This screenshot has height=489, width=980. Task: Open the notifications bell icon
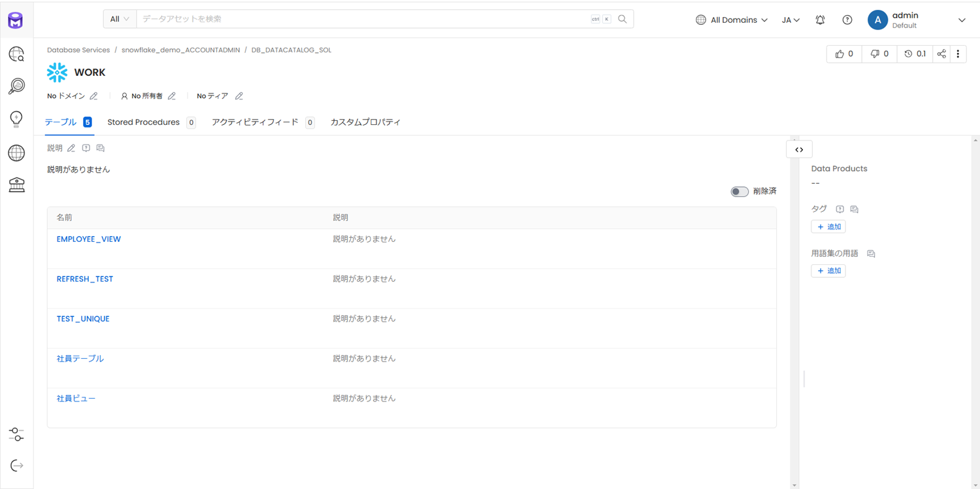click(820, 20)
